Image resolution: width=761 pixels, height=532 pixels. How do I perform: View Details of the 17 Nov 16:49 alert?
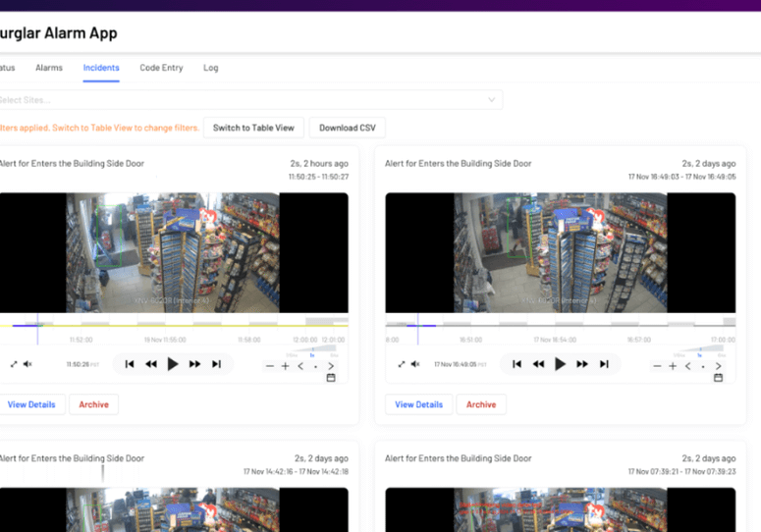point(419,404)
